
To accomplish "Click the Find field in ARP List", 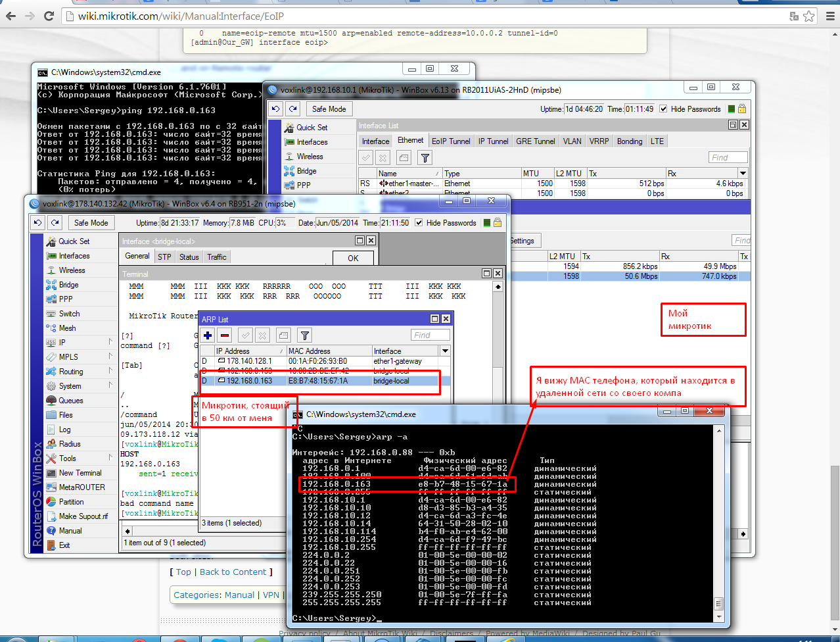I will coord(431,335).
